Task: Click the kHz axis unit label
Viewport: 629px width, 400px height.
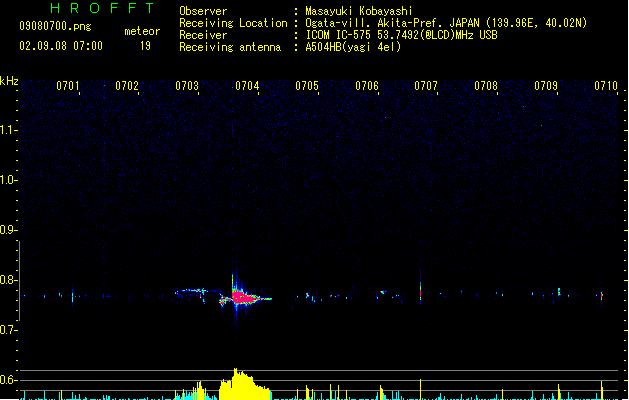Action: pyautogui.click(x=9, y=81)
